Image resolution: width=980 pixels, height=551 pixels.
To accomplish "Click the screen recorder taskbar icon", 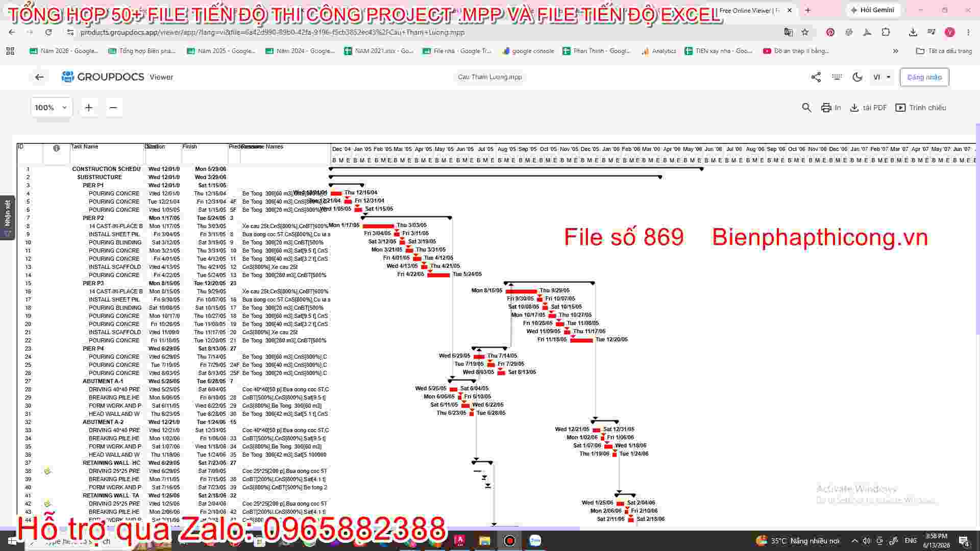I will (510, 541).
